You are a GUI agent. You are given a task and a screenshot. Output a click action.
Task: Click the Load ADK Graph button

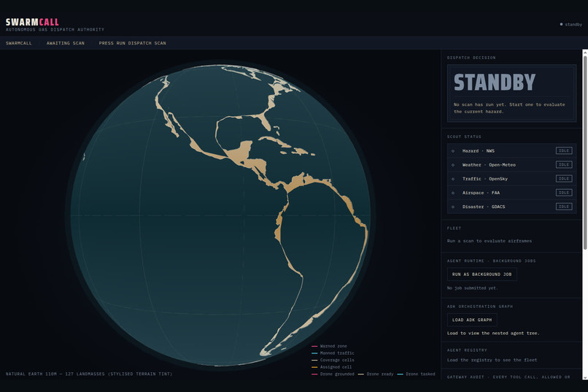(x=472, y=320)
